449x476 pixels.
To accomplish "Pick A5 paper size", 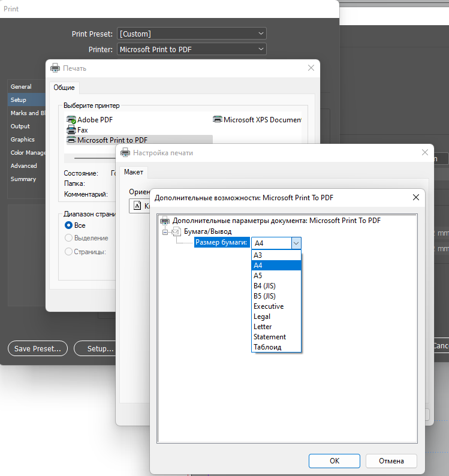I will click(276, 276).
